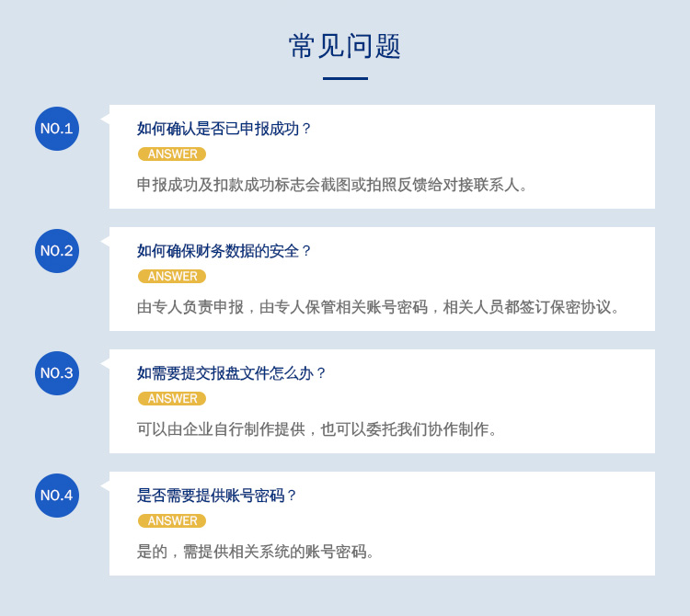
Task: Click the NO.4 circle badge
Action: tap(57, 496)
